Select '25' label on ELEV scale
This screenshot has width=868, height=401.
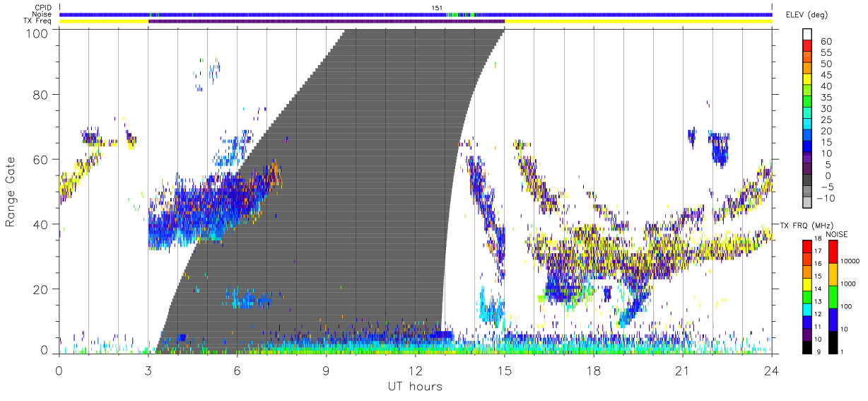(826, 120)
